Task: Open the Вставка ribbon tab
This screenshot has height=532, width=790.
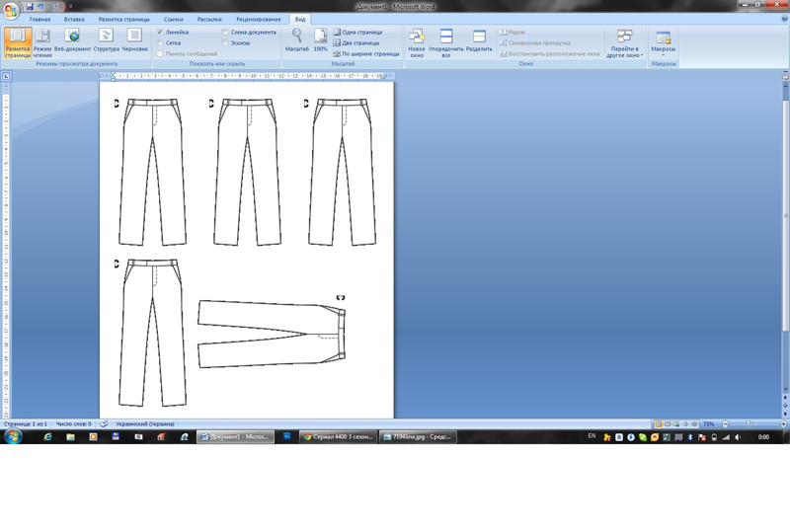Action: [x=74, y=19]
